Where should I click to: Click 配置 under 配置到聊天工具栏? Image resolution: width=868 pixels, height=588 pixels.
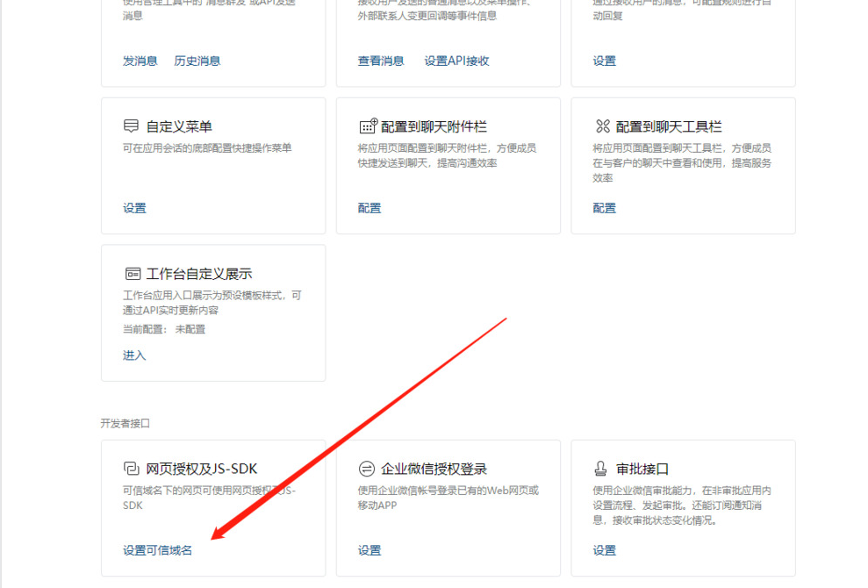tap(604, 208)
